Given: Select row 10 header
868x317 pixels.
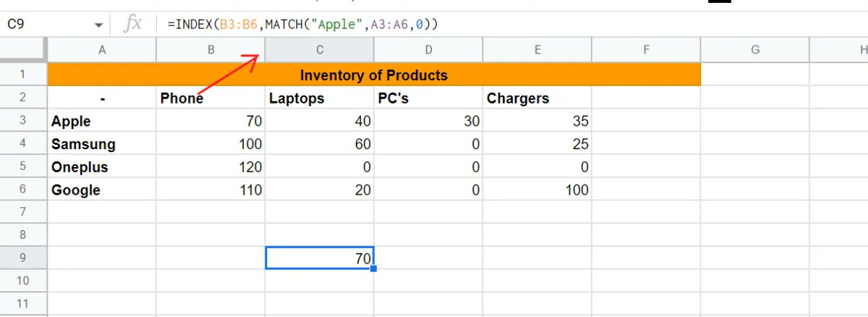Looking at the screenshot, I should (22, 281).
